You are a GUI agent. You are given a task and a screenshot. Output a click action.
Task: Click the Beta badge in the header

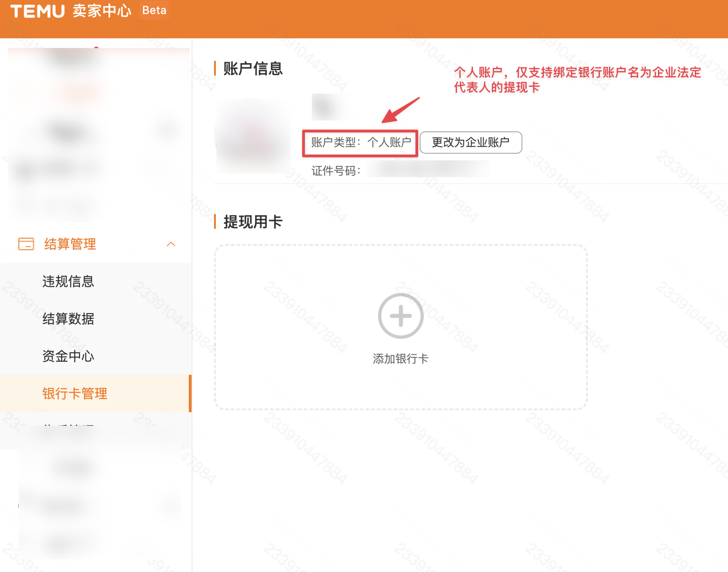pos(154,10)
